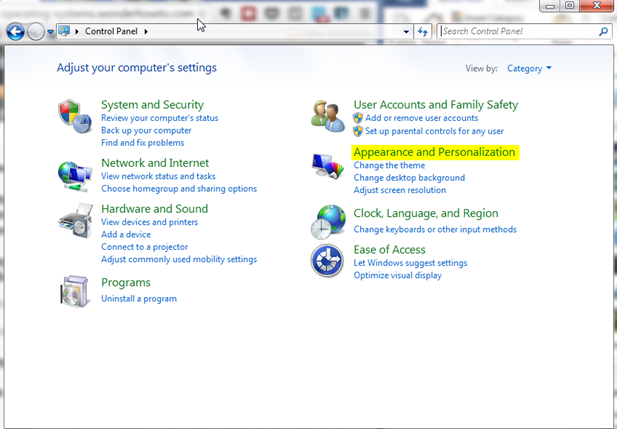The image size is (617, 429).
Task: Click the magnifier icon in search box
Action: pyautogui.click(x=603, y=31)
